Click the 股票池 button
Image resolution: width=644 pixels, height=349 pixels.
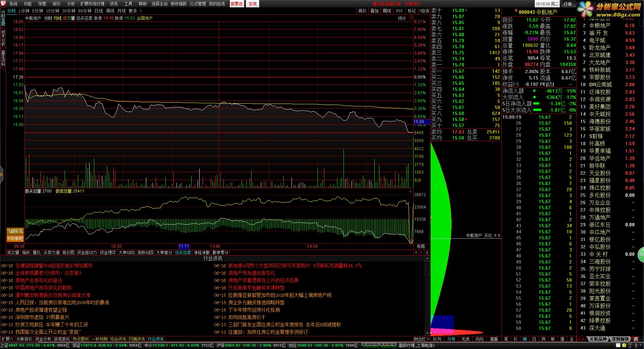tap(237, 4)
